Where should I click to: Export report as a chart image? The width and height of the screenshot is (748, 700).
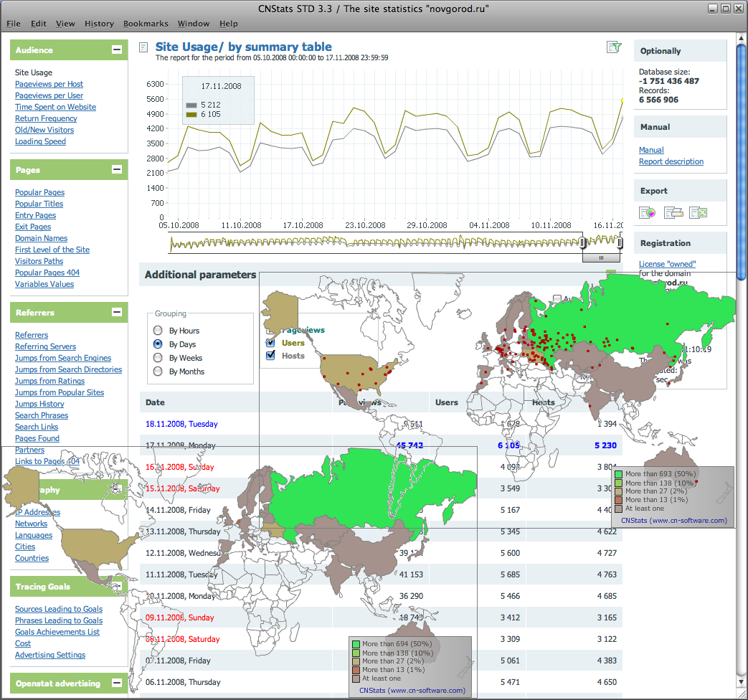click(648, 212)
